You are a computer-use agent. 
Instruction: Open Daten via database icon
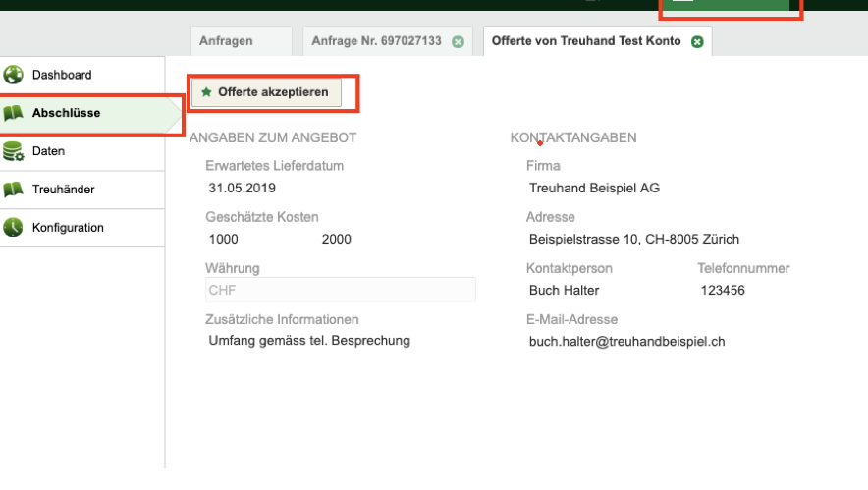tap(14, 151)
